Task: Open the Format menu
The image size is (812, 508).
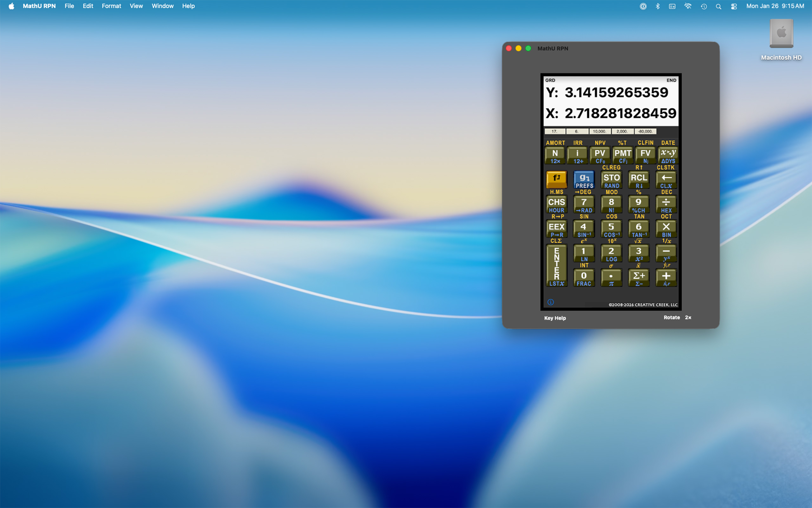Action: pyautogui.click(x=111, y=6)
